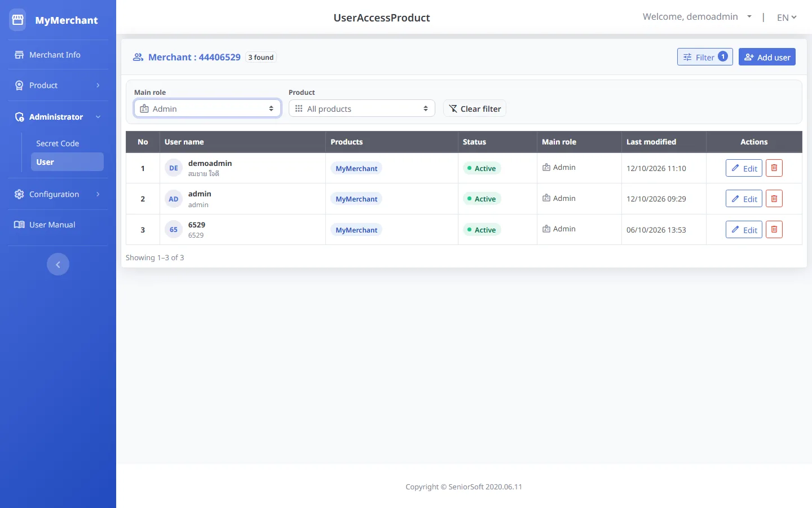Viewport: 812px width, 508px height.
Task: Click the MyMerchant store logo icon
Action: (18, 20)
